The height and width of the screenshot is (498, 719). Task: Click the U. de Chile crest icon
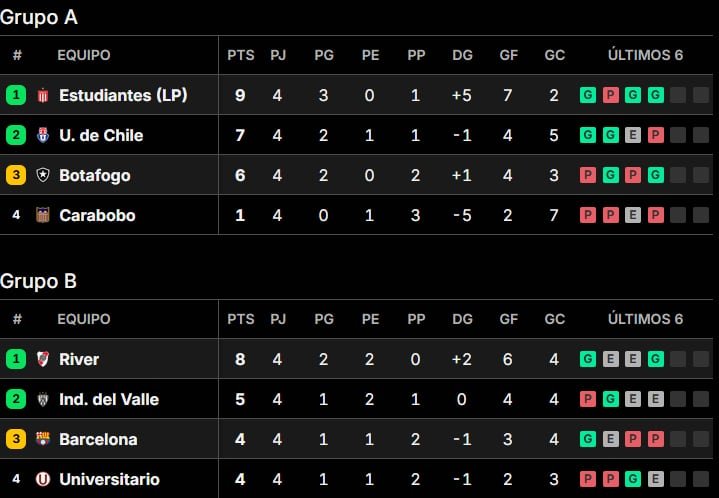coord(43,135)
